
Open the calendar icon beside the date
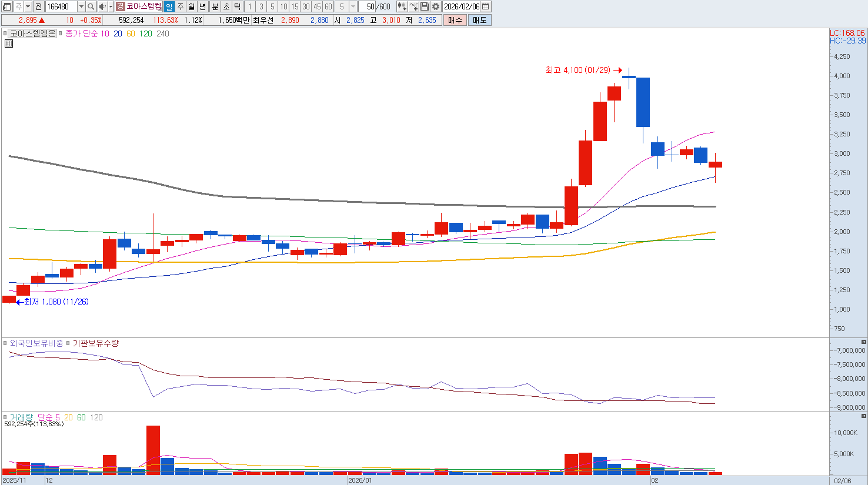pos(486,6)
